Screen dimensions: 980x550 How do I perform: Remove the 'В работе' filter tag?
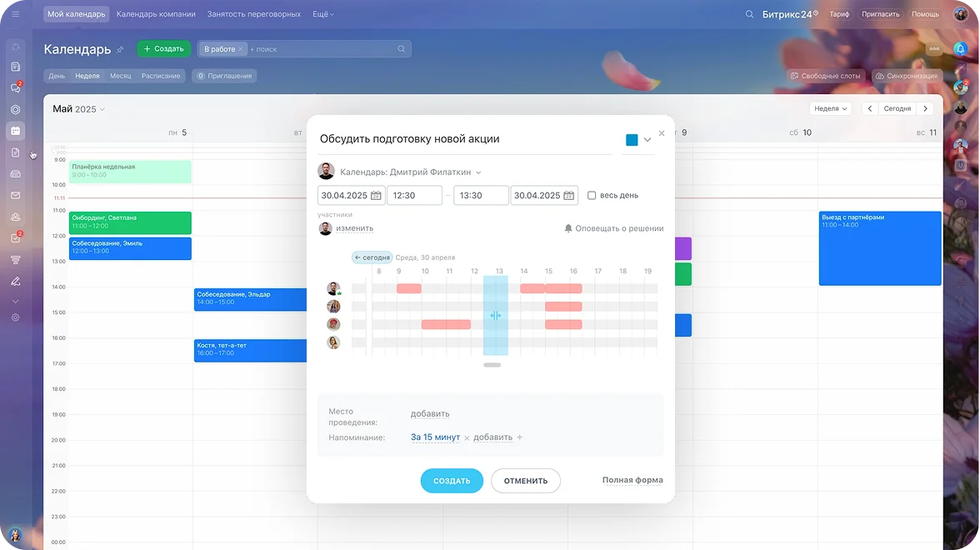pyautogui.click(x=241, y=49)
